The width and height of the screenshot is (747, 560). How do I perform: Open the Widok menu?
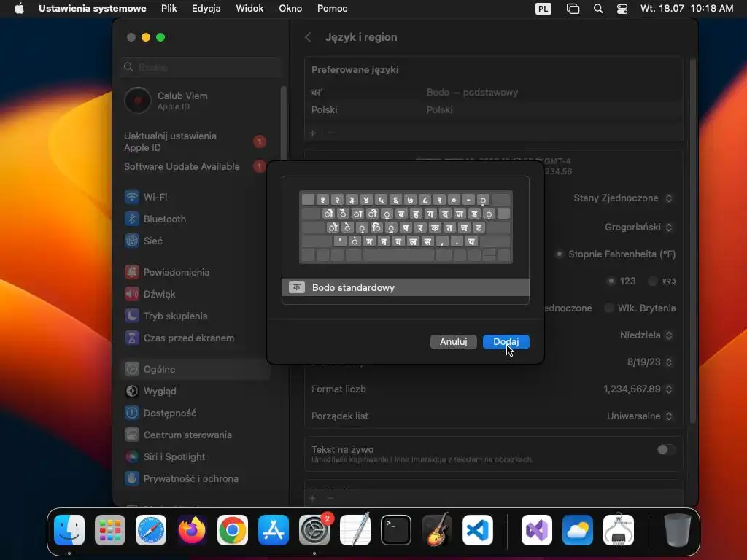(249, 9)
